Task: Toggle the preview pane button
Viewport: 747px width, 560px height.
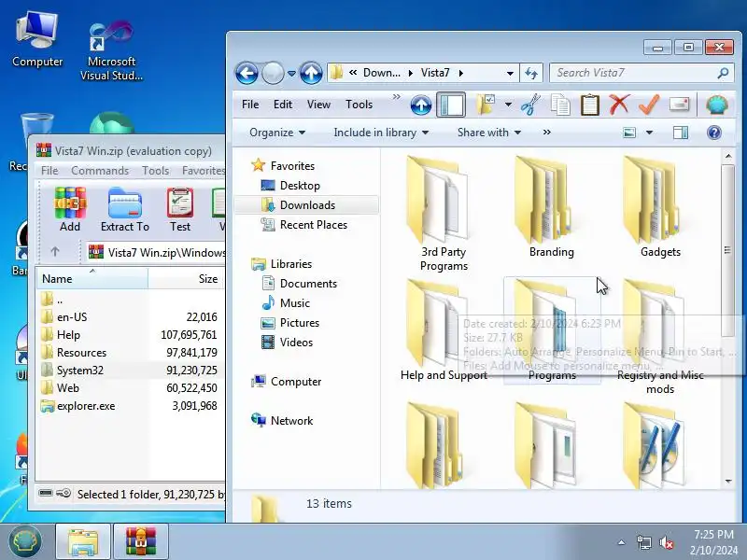Action: tap(681, 133)
